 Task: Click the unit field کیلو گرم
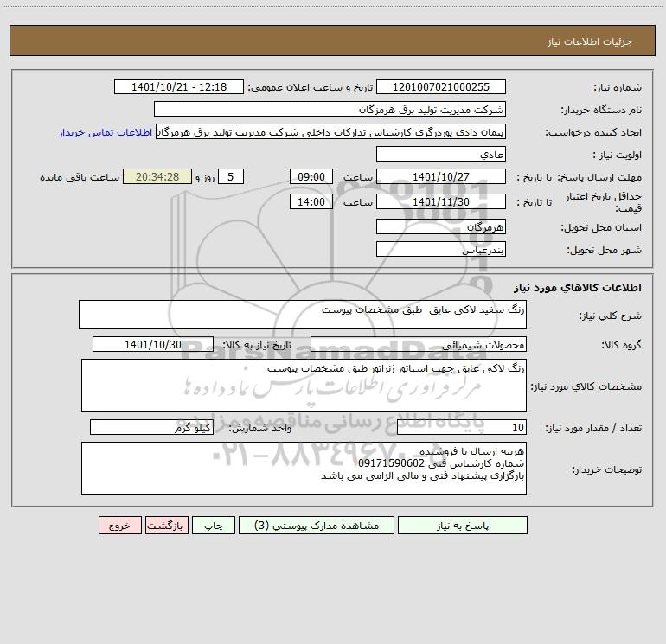pyautogui.click(x=151, y=428)
